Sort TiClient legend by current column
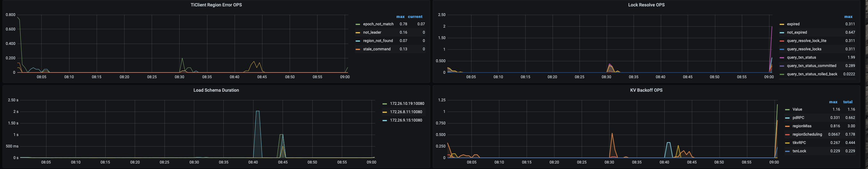 [x=415, y=17]
